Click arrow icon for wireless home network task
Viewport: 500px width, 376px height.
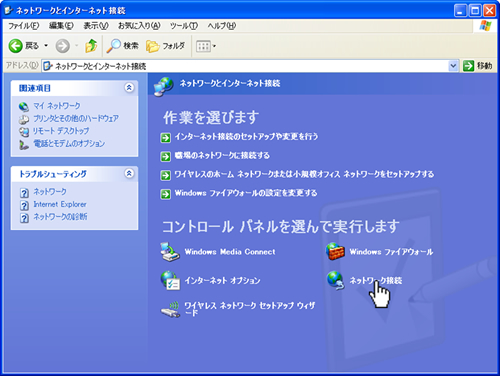pos(165,175)
